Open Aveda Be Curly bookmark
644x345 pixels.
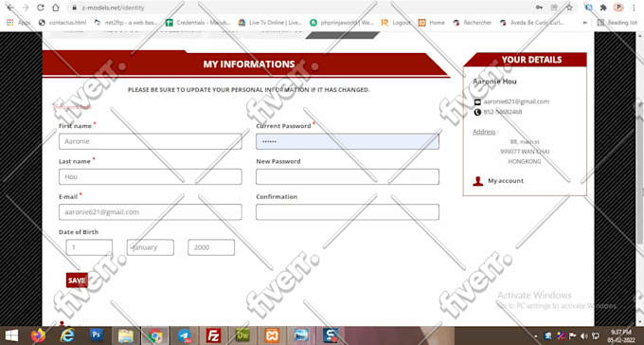coord(531,23)
